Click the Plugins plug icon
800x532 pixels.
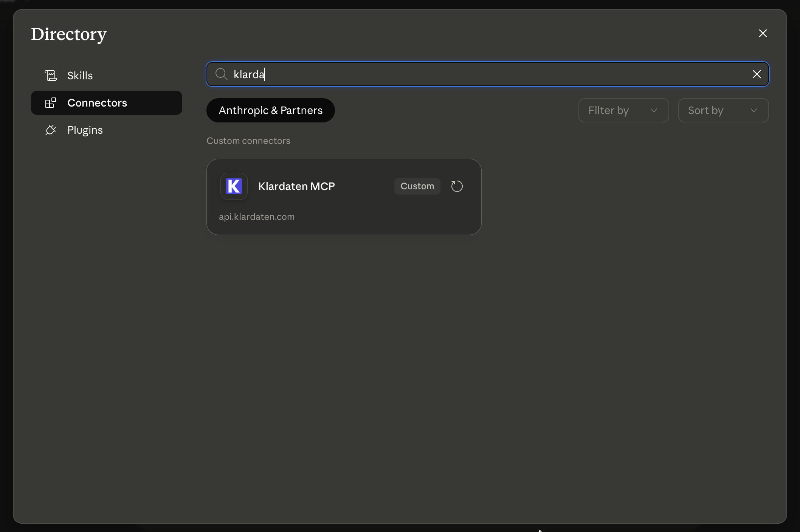point(51,130)
